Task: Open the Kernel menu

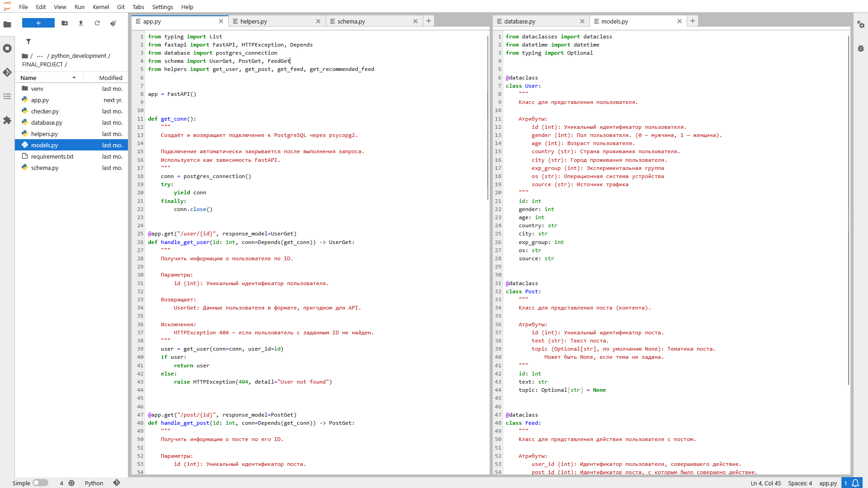Action: 100,7
